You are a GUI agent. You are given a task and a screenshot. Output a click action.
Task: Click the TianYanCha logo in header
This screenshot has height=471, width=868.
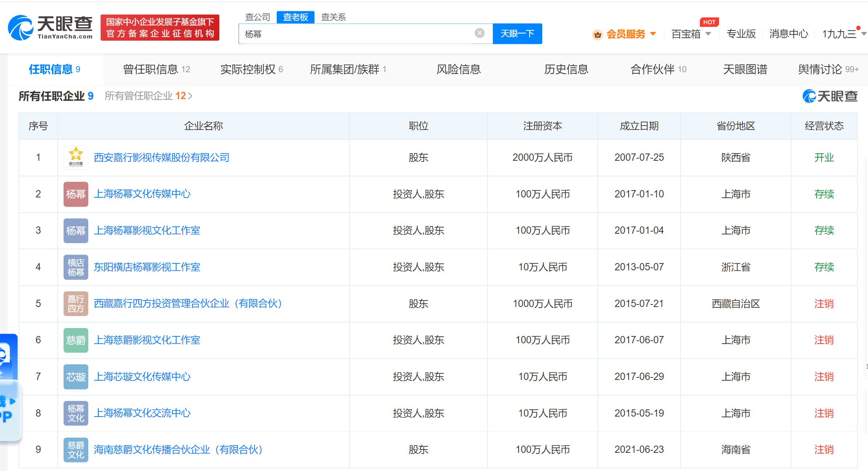click(50, 28)
